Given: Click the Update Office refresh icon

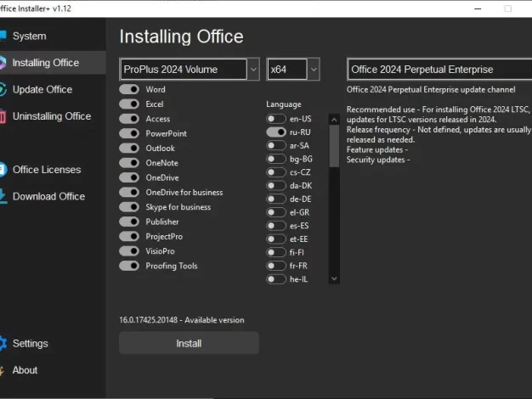Looking at the screenshot, I should (3, 89).
